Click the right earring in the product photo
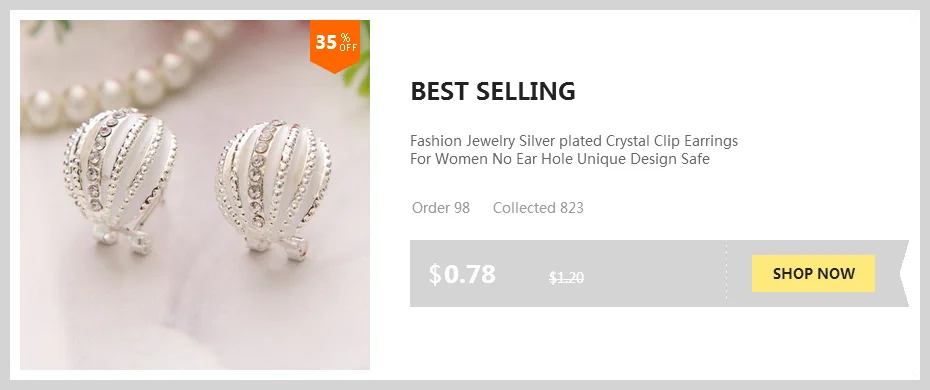930x390 pixels. (272, 185)
